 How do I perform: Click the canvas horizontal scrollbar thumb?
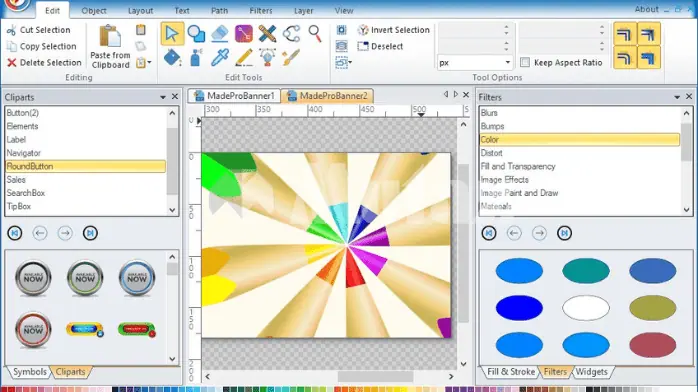click(x=375, y=376)
